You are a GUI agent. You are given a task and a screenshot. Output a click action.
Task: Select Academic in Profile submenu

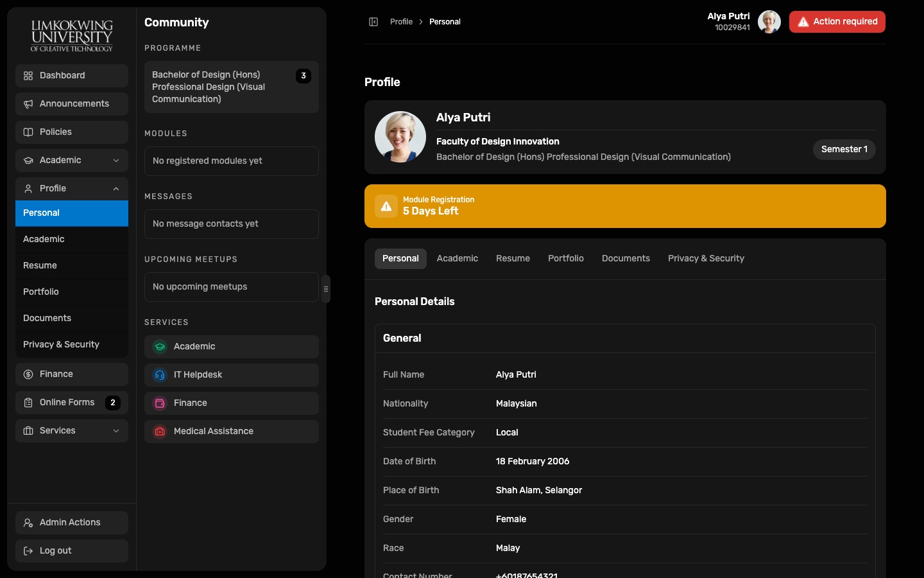coord(72,240)
